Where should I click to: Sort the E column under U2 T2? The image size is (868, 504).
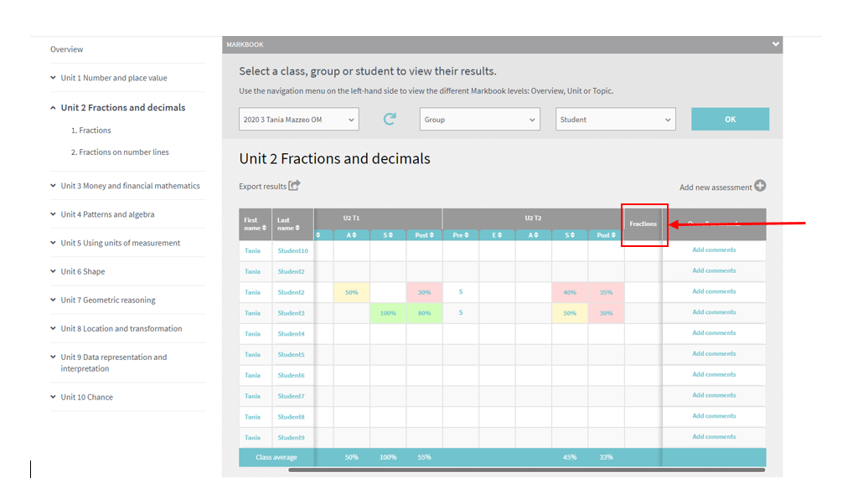click(x=497, y=235)
